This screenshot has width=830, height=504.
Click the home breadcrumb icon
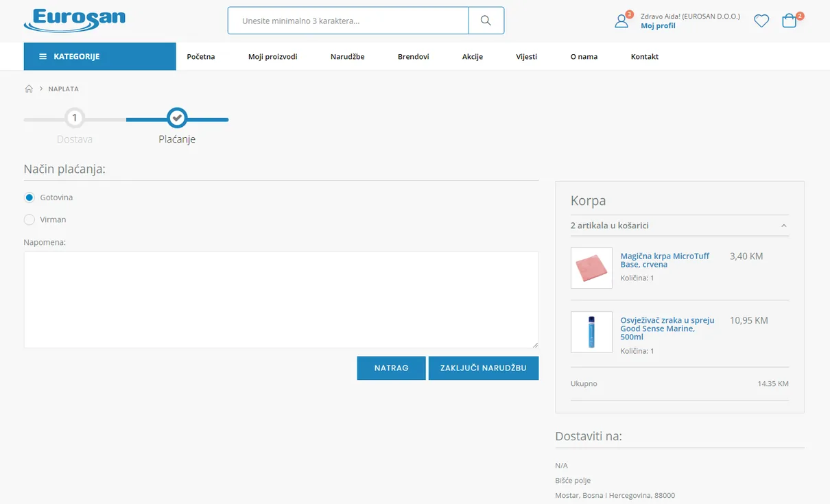click(x=29, y=88)
